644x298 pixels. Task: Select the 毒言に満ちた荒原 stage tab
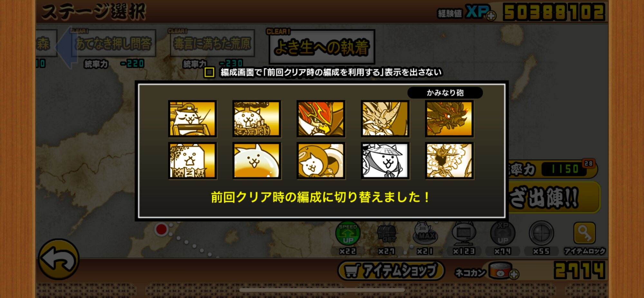(212, 43)
